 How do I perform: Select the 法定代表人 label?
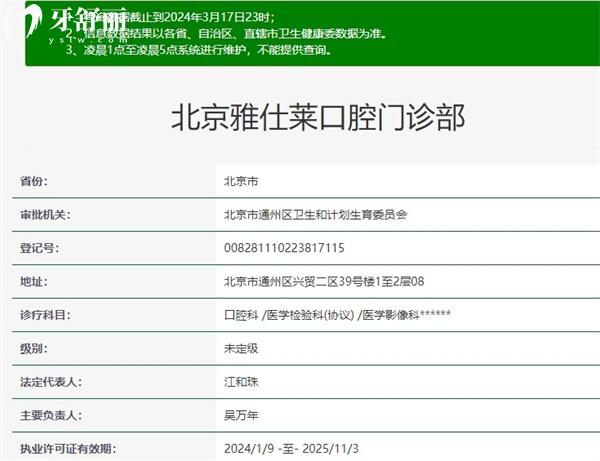(51, 382)
